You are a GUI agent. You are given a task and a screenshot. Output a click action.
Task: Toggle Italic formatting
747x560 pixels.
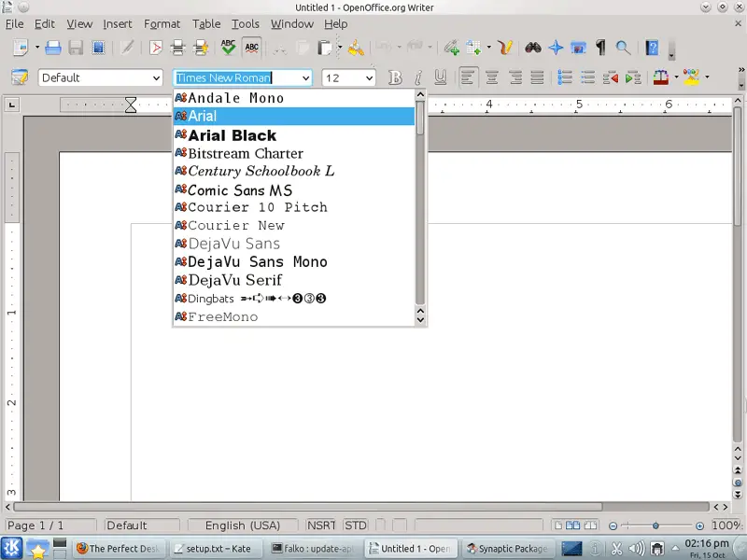click(x=417, y=77)
